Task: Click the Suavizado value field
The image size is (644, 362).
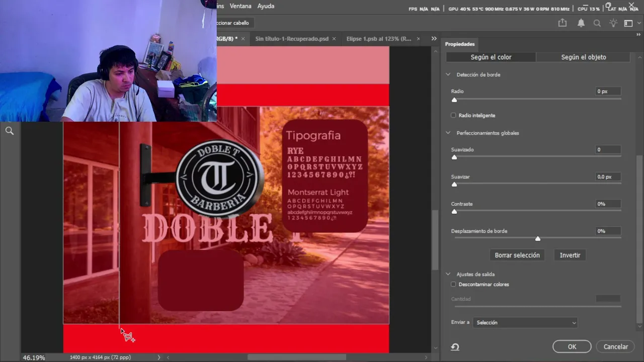Action: click(608, 150)
